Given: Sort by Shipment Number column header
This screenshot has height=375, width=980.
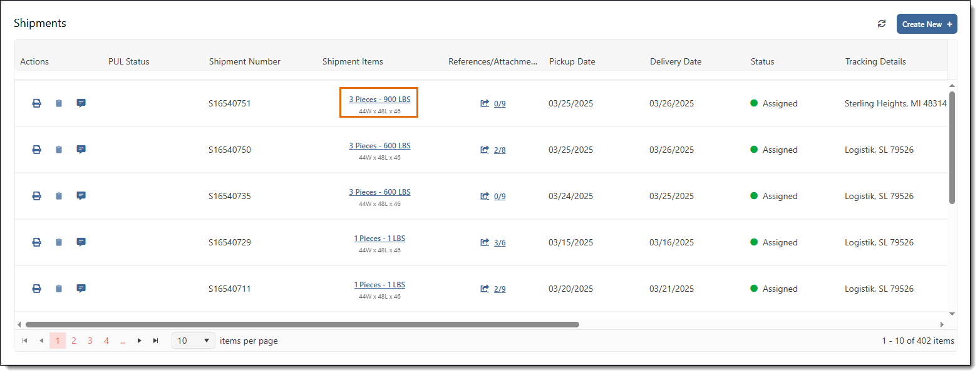Looking at the screenshot, I should (245, 61).
